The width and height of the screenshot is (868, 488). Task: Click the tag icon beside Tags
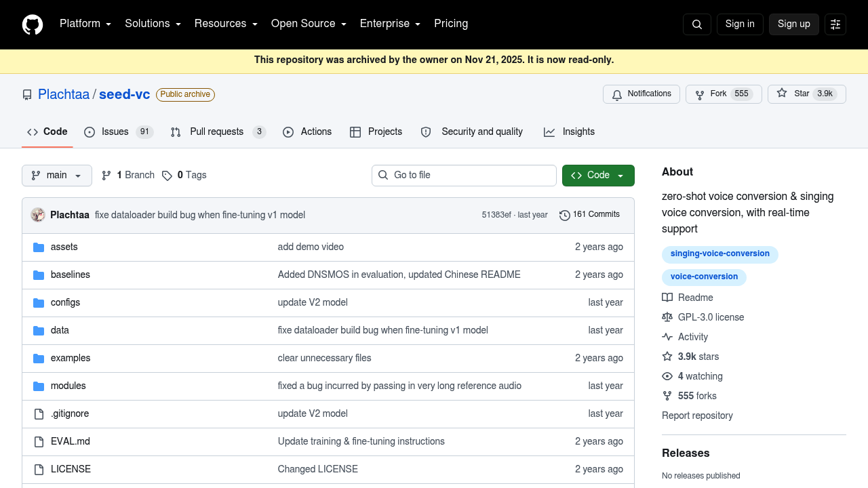tap(167, 176)
